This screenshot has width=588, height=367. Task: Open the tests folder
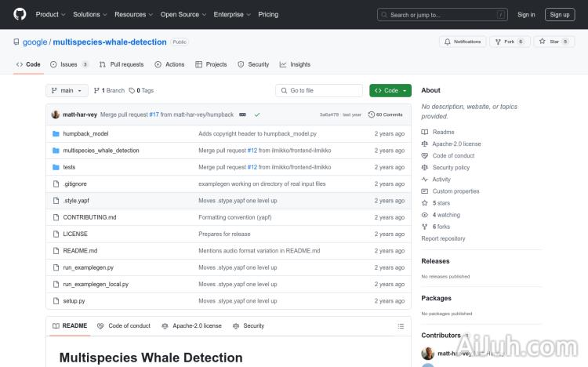(x=69, y=167)
